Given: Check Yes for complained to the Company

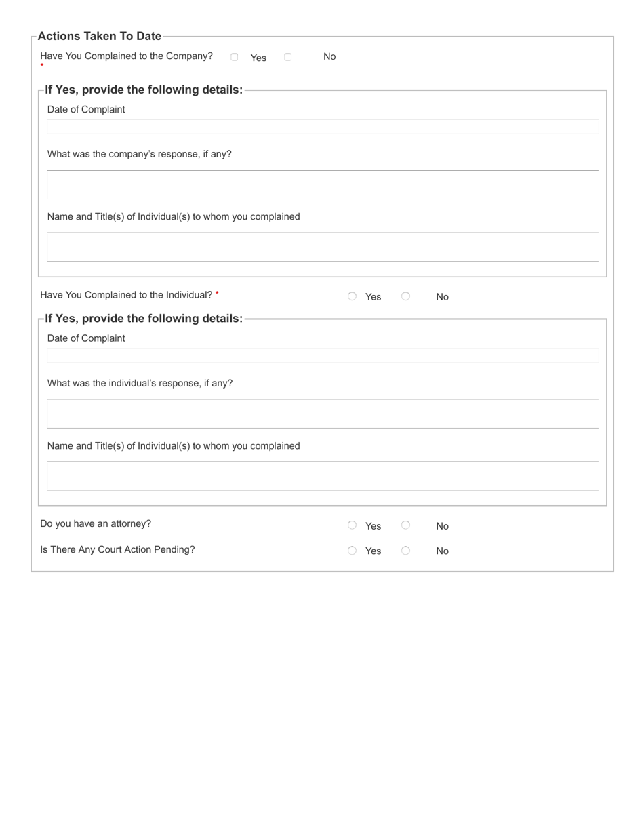Looking at the screenshot, I should [234, 57].
